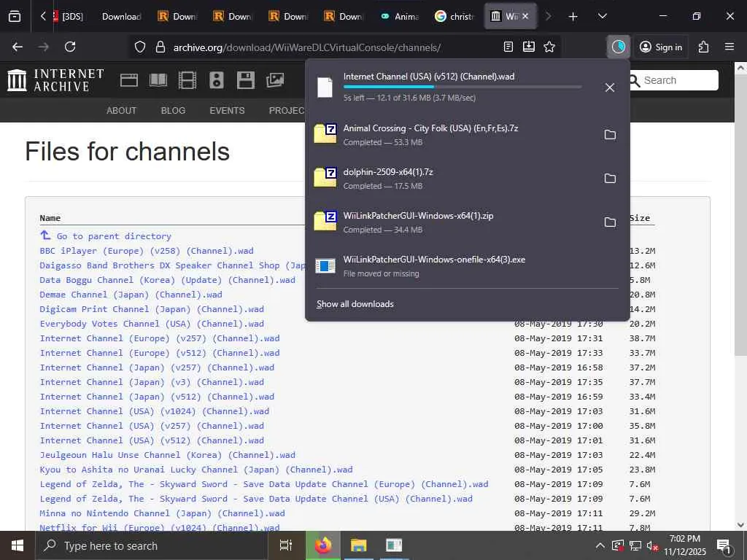This screenshot has height=560, width=747.
Task: Switch to the christ Google tab
Action: (x=455, y=17)
